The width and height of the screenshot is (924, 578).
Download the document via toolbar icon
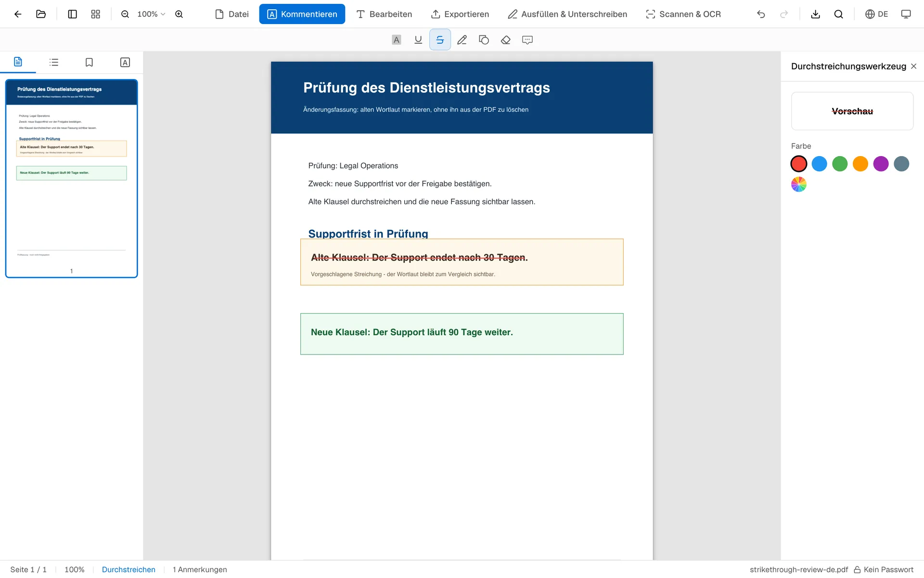point(815,14)
